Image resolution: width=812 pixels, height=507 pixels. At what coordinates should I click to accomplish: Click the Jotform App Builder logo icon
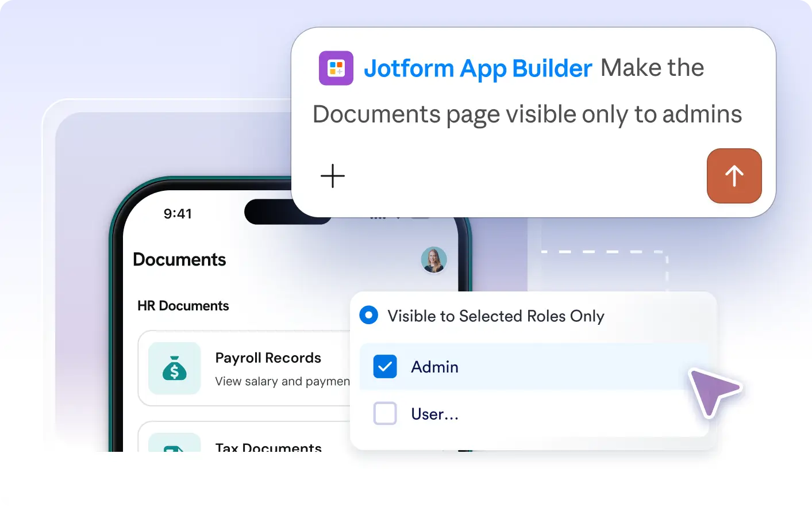[x=336, y=68]
